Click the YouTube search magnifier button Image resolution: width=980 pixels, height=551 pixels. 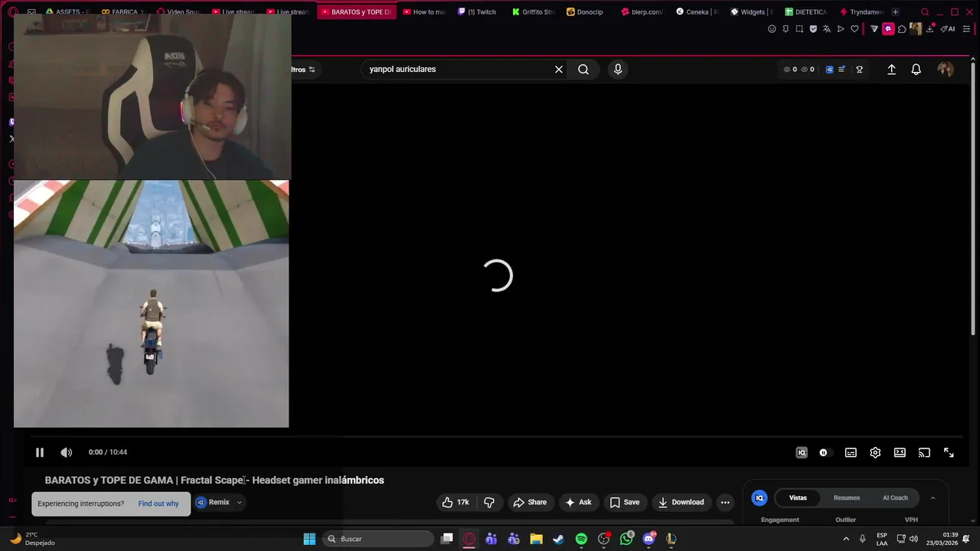coord(583,70)
